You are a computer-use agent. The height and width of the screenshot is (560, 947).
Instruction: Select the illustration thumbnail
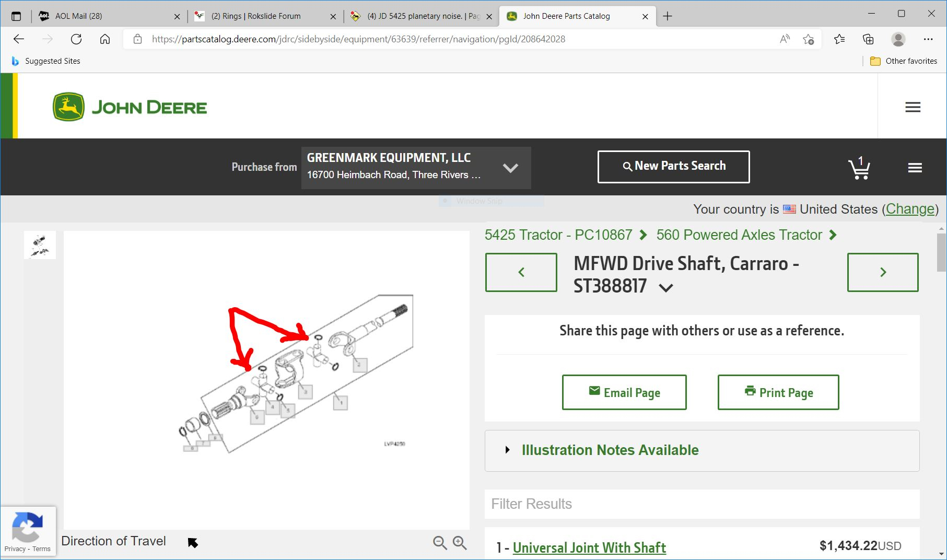[x=40, y=245]
